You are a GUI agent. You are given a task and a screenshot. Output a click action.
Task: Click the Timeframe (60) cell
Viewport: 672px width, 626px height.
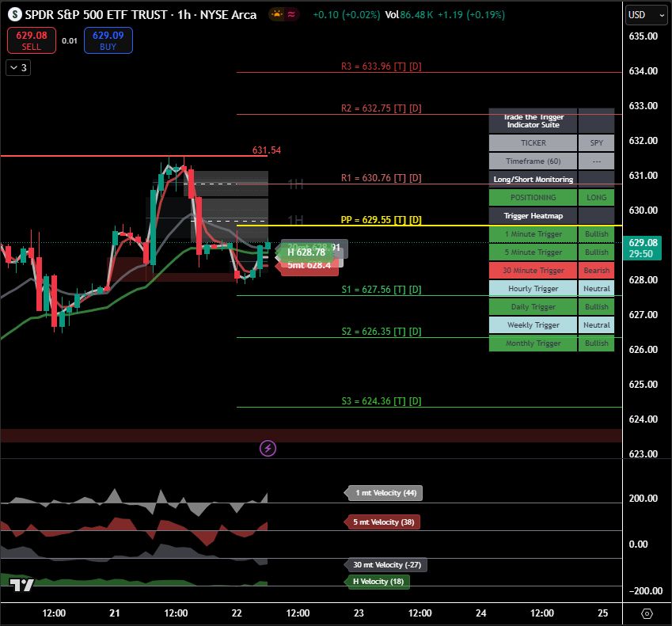tap(533, 161)
